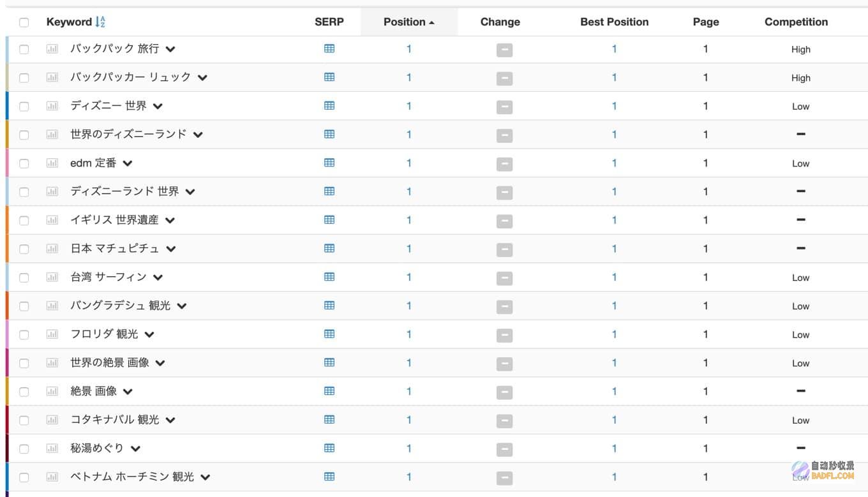Viewport: 868px width, 497px height.
Task: Open SERP table for ベトナム ホーチミン 観光
Action: (x=329, y=477)
